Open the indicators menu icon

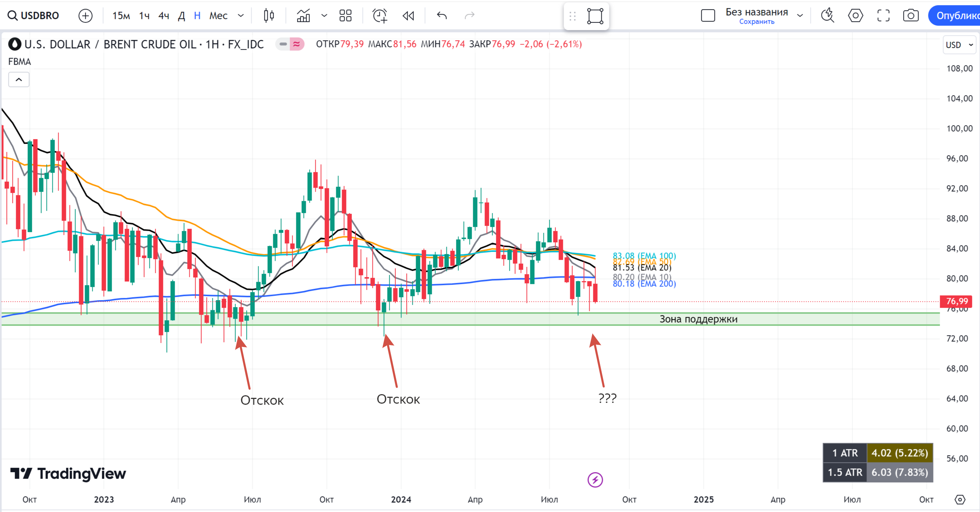pos(303,16)
